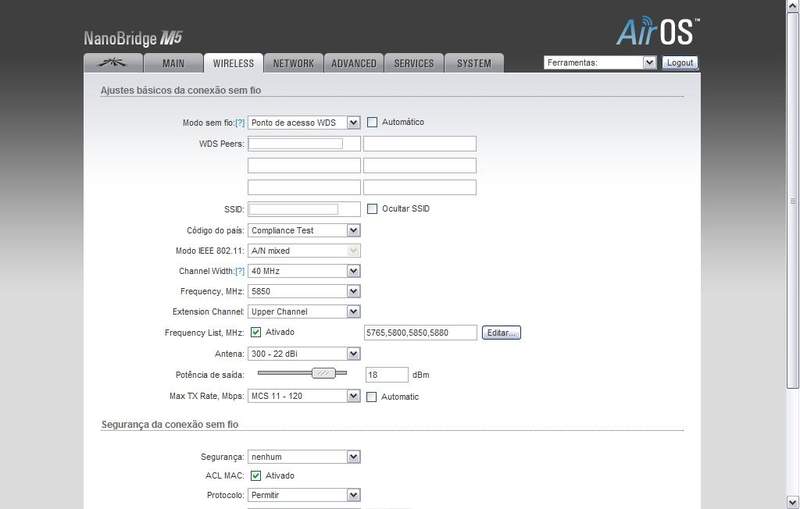
Task: Click the Editar button
Action: (x=501, y=333)
